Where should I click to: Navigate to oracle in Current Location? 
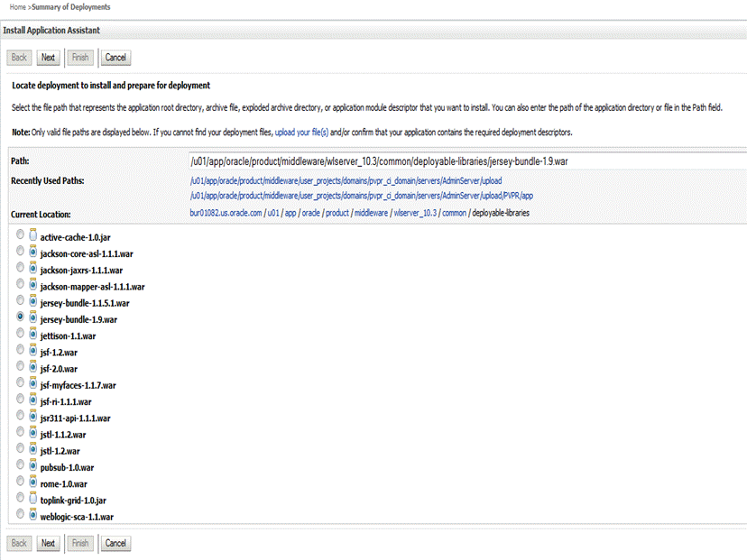(x=311, y=213)
